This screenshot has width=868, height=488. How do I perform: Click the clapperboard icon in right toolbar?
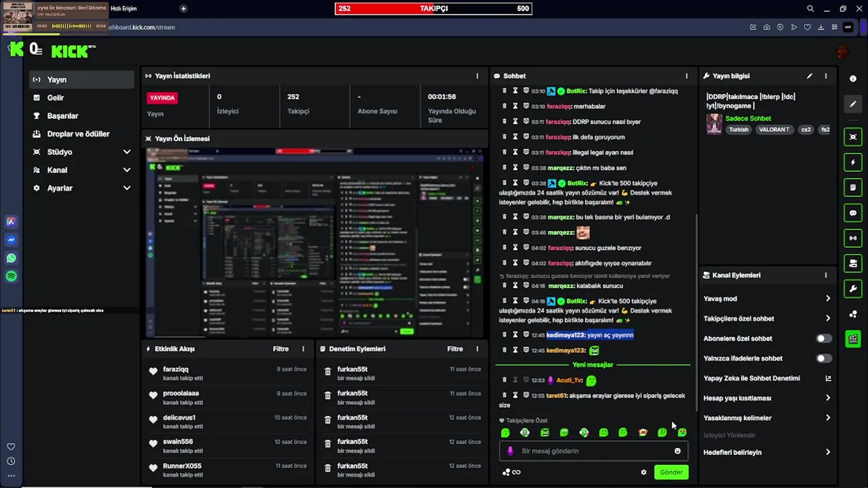[853, 339]
